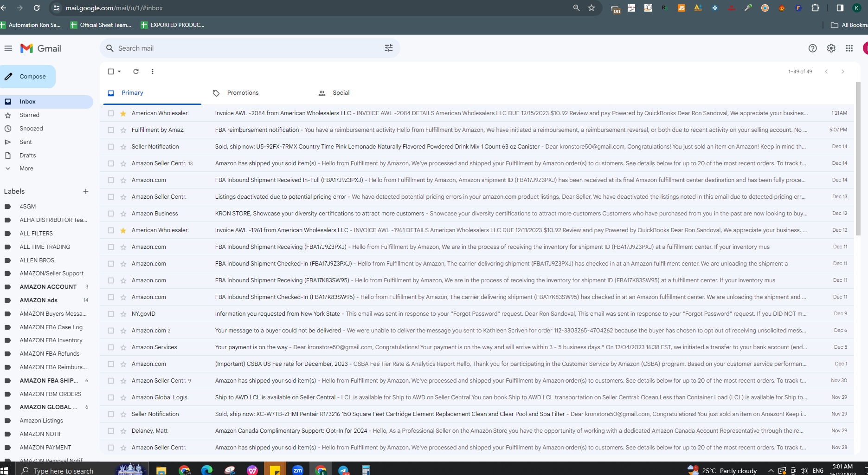Open the ALL FILTERS label
The image size is (868, 475).
36,234
